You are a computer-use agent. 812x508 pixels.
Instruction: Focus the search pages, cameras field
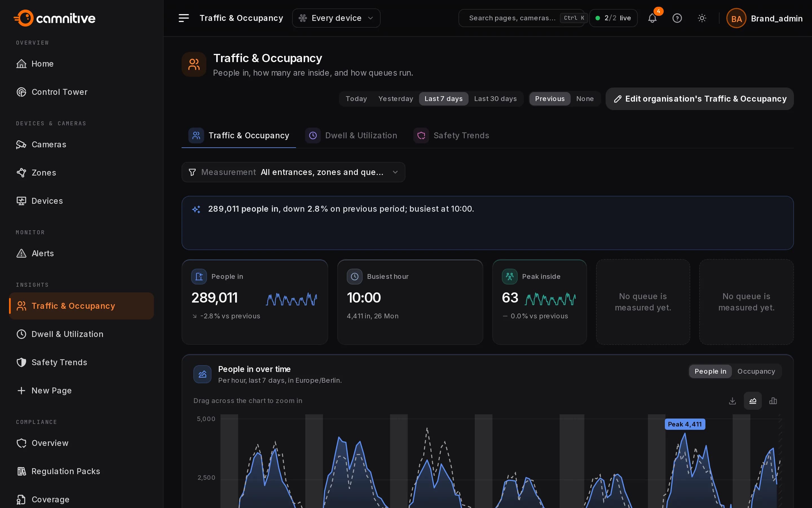coord(521,18)
